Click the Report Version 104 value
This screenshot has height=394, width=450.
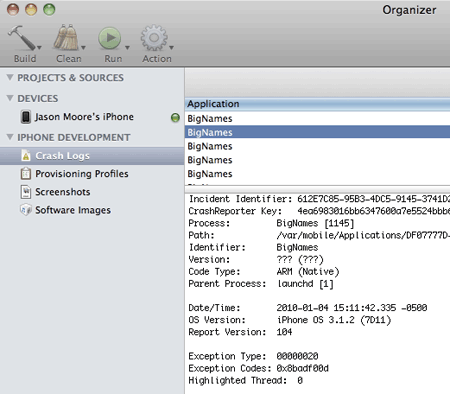(284, 332)
